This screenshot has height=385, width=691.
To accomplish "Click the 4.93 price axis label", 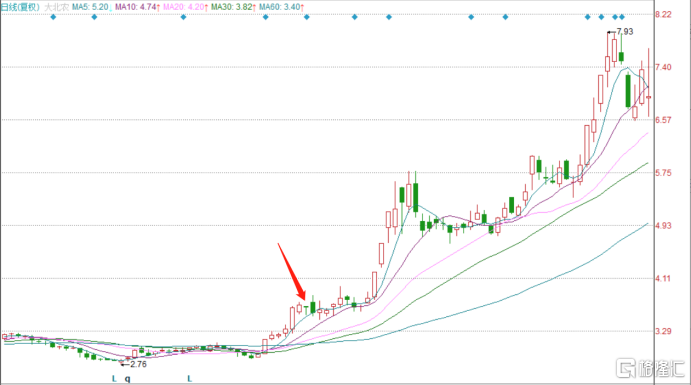I will (663, 226).
